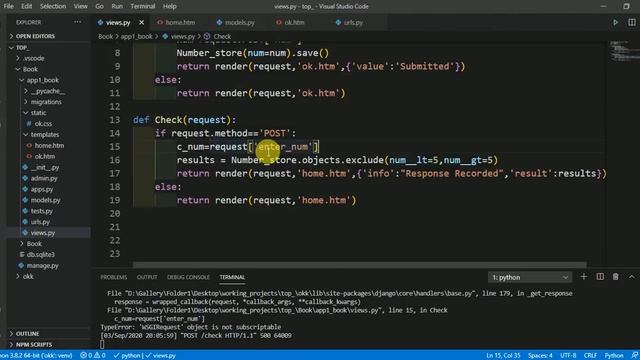Change the UTF-8 encoding status item
Viewport: 640px width, 360px height.
tap(568, 356)
